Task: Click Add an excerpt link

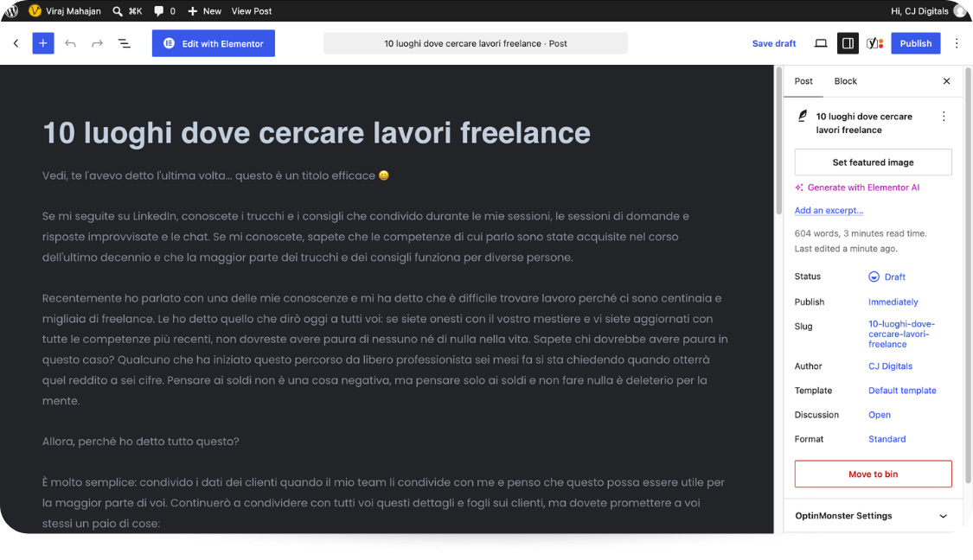Action: pyautogui.click(x=829, y=210)
